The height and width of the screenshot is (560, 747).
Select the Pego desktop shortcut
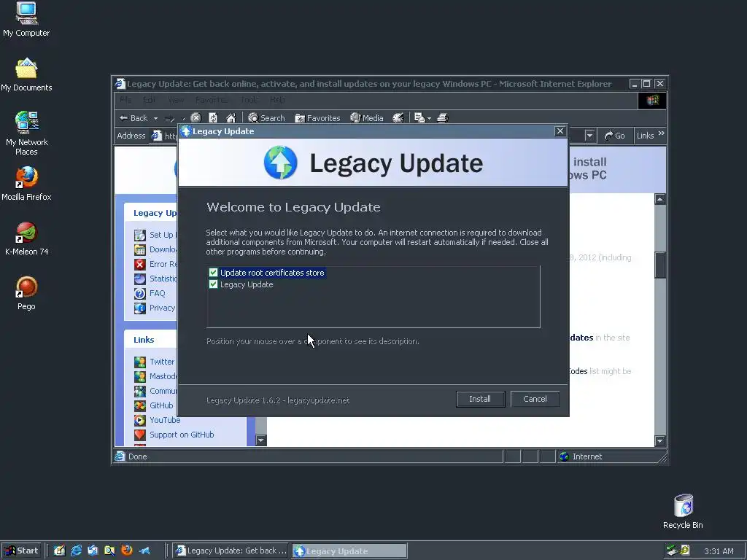[26, 293]
